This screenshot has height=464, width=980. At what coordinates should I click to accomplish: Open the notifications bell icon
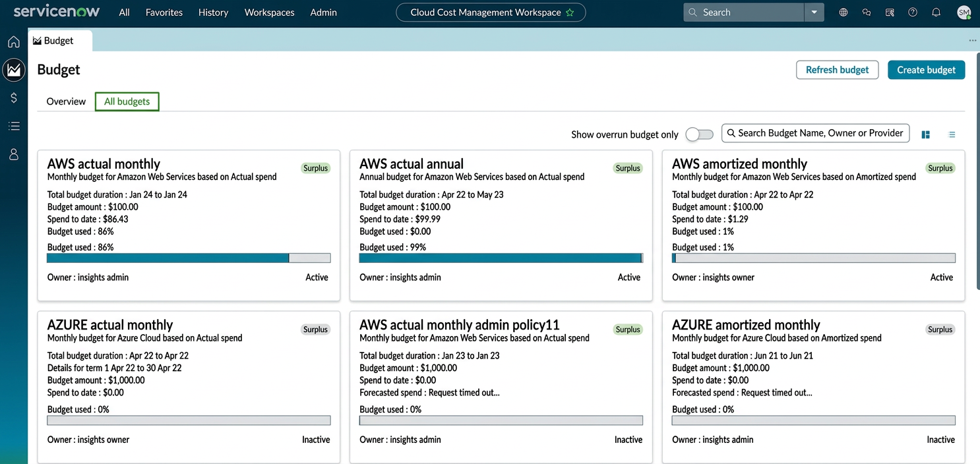click(x=936, y=12)
